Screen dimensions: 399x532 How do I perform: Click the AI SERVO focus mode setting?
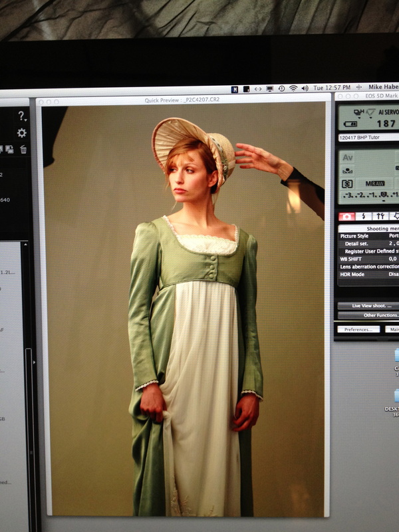[388, 112]
